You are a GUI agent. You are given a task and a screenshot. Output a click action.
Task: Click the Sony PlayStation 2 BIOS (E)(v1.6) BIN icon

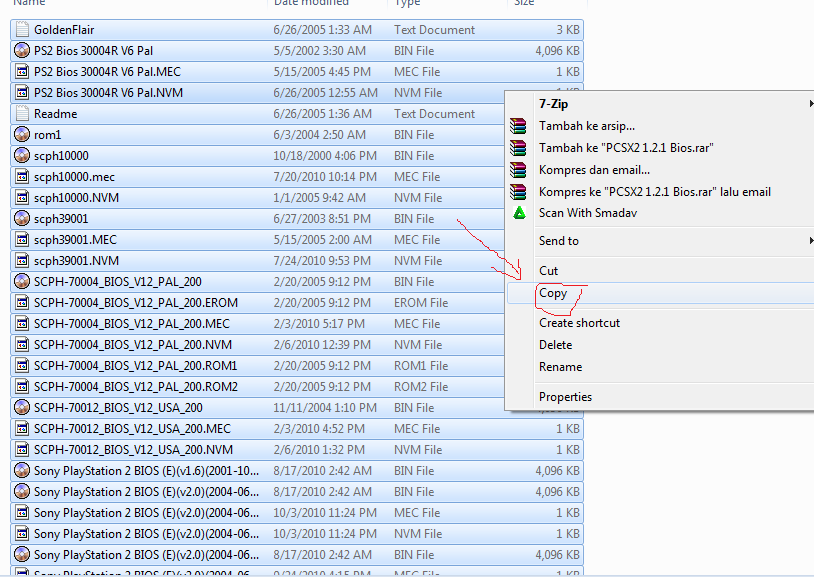click(x=22, y=471)
